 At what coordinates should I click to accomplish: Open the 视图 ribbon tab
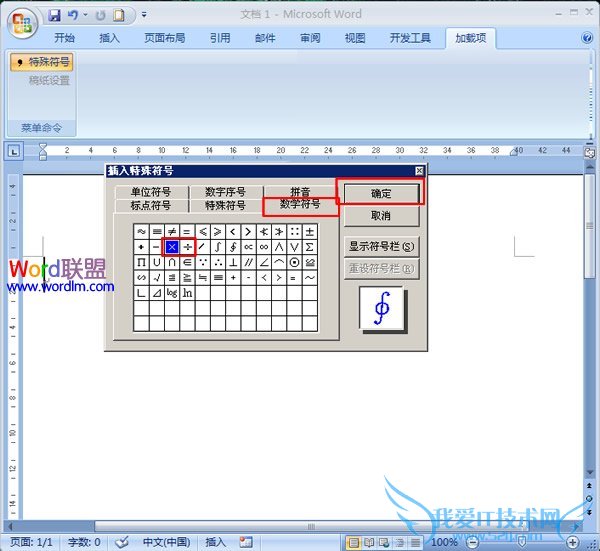point(355,38)
